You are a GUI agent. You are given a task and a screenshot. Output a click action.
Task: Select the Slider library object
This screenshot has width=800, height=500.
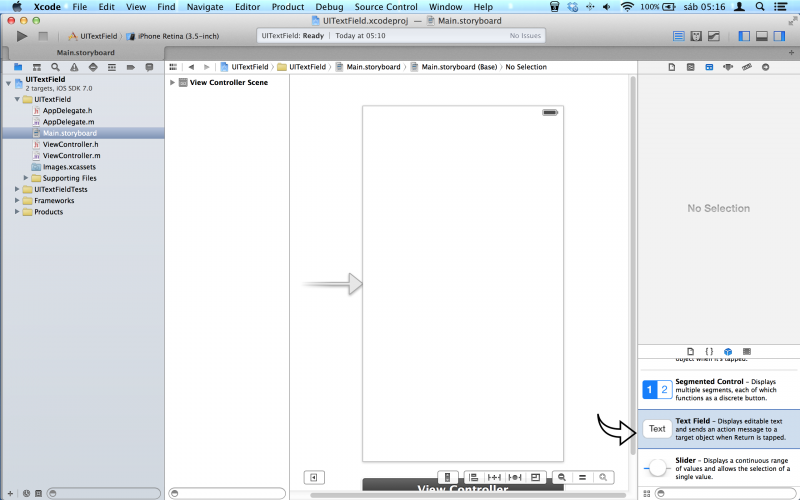(719, 468)
